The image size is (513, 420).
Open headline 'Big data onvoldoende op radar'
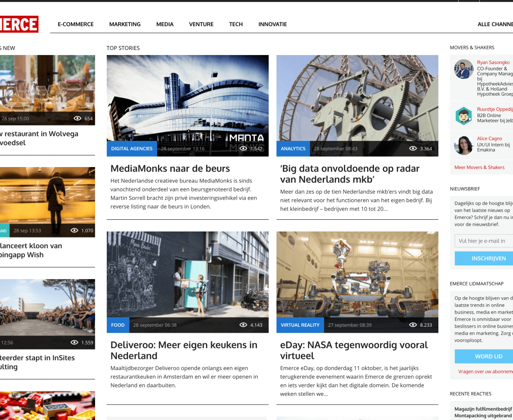pos(350,174)
